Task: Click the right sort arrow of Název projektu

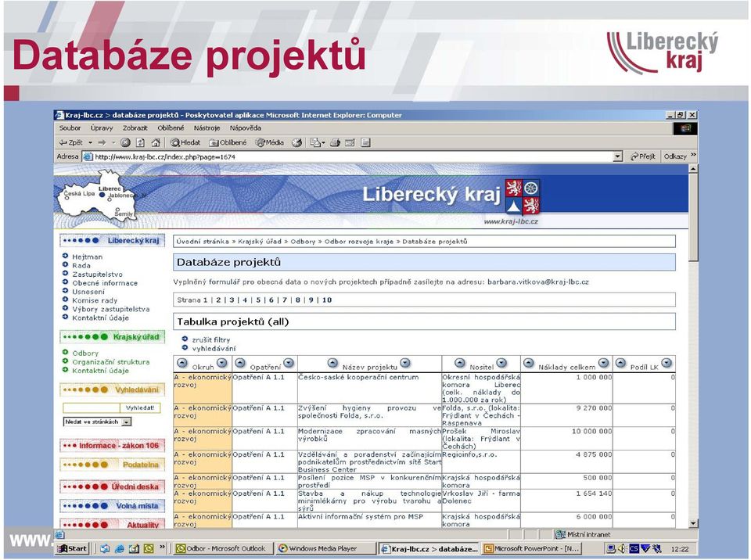Action: click(405, 363)
